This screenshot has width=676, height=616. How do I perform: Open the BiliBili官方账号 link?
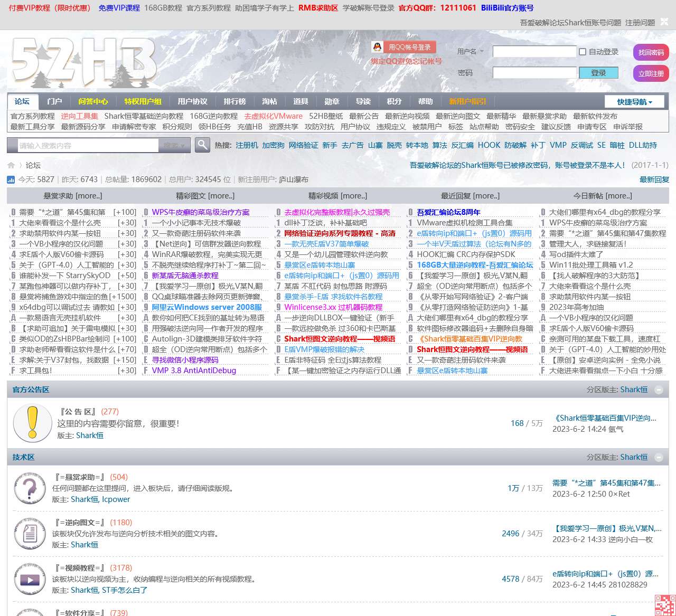[x=507, y=8]
